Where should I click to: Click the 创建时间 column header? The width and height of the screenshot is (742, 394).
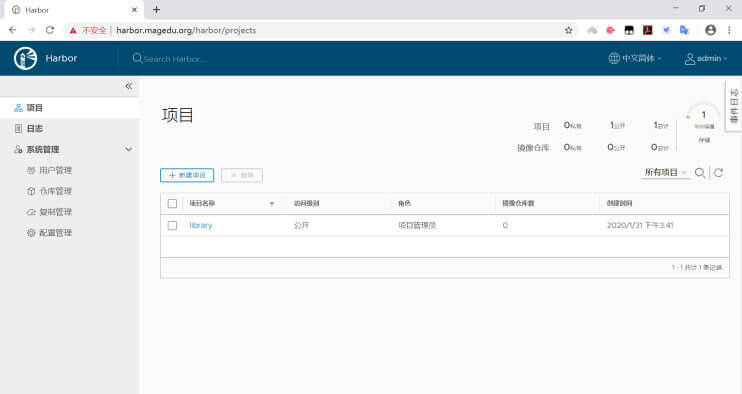pyautogui.click(x=619, y=203)
